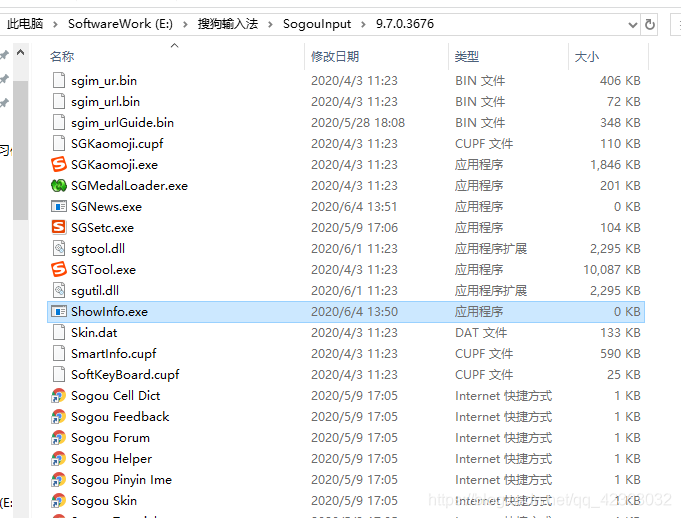This screenshot has height=518, width=681.
Task: Click the DAT 文件 type cell
Action: [481, 332]
